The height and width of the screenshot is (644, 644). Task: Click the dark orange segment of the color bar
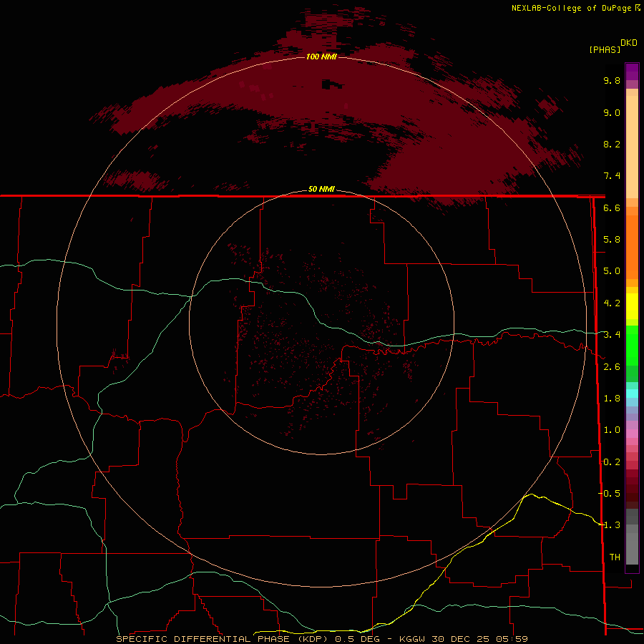click(x=632, y=247)
